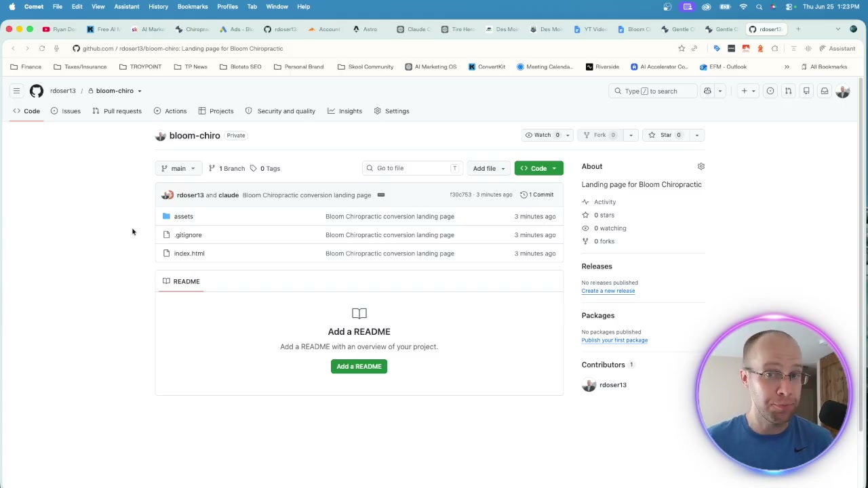Open the .gitignore file

[188, 235]
